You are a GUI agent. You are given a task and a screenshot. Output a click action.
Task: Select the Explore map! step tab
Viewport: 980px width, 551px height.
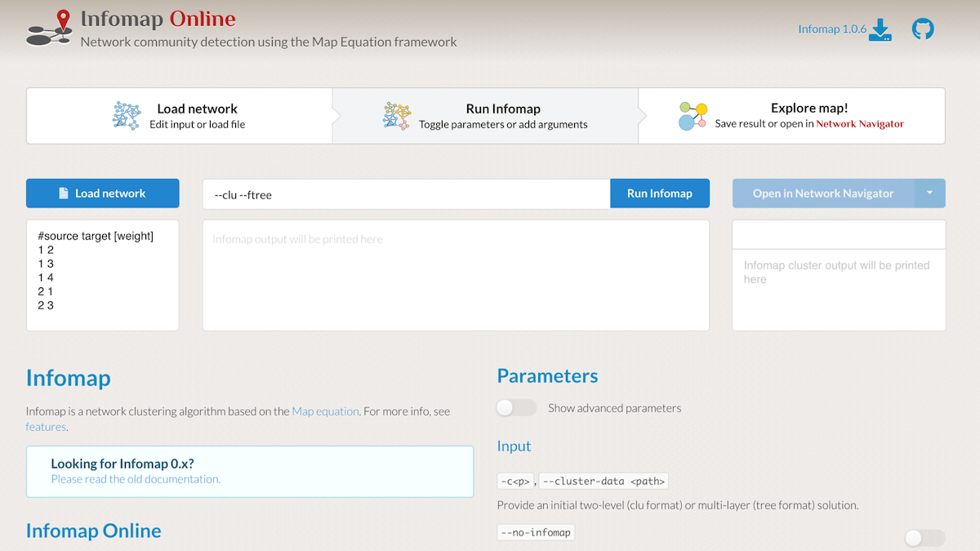[x=791, y=116]
